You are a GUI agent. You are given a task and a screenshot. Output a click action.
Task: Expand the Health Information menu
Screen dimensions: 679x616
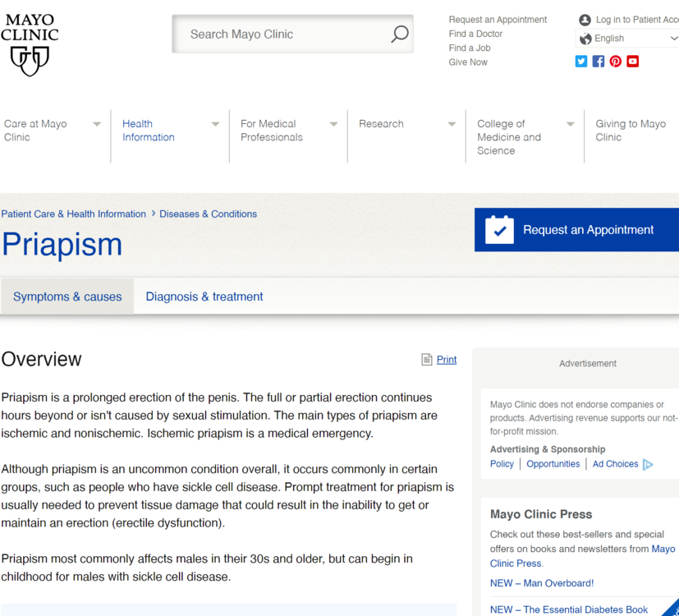coord(215,124)
